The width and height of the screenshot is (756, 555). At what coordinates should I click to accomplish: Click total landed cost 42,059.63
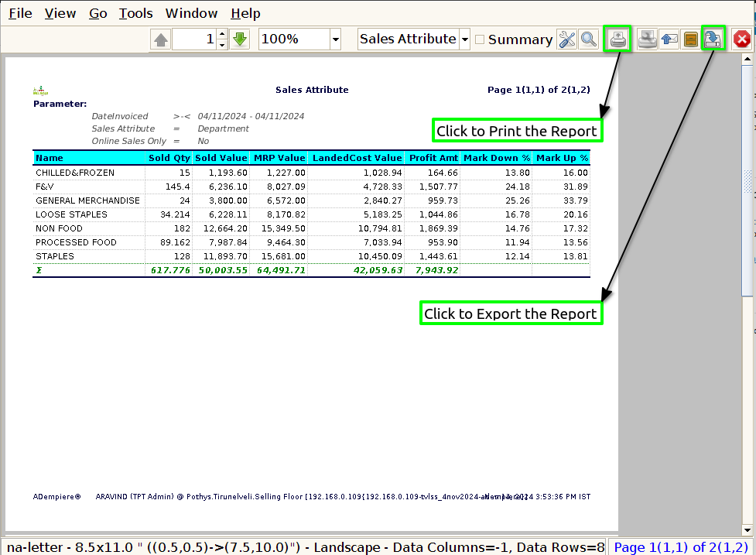point(378,270)
